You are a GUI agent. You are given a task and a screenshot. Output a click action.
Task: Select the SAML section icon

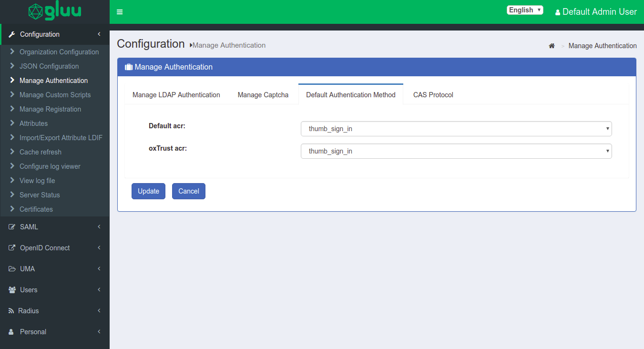point(12,226)
